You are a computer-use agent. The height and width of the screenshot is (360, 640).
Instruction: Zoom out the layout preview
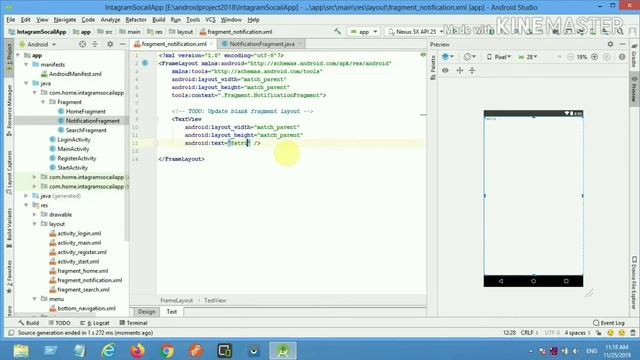tap(570, 57)
